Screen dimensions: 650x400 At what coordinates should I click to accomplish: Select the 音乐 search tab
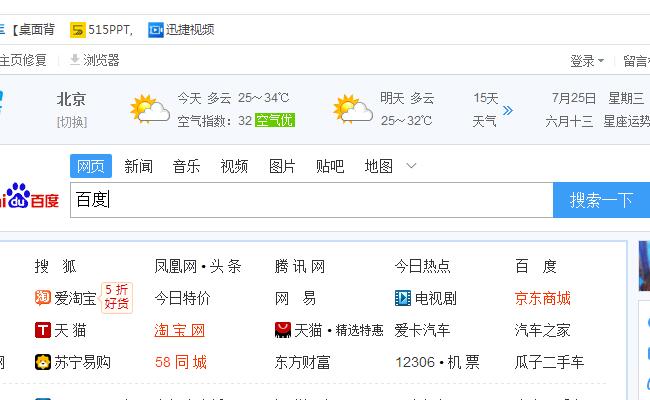[187, 166]
